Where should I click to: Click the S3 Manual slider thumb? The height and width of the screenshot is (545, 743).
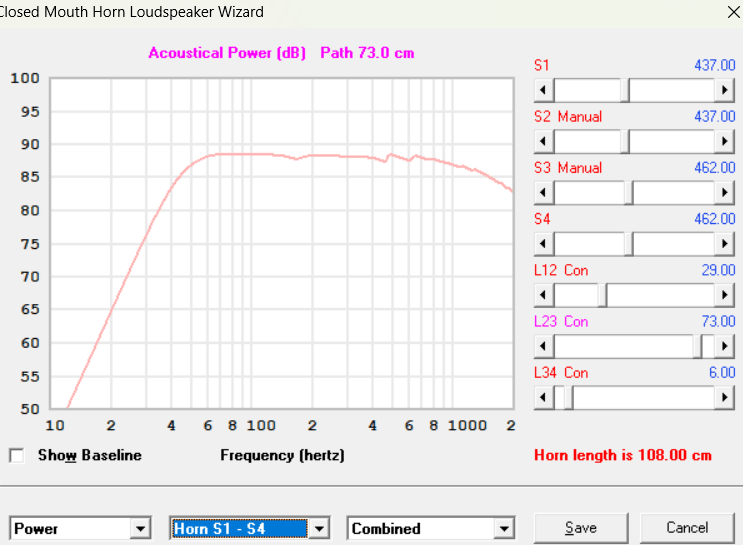[629, 192]
